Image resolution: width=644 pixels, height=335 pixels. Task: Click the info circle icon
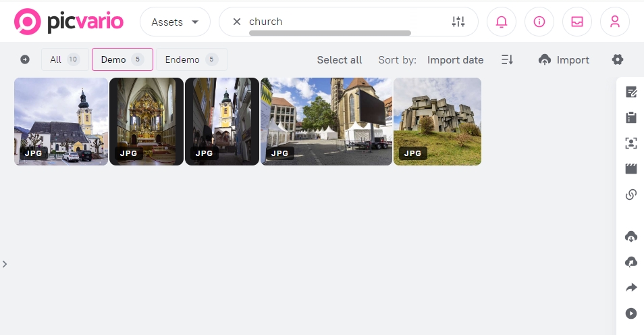[539, 22]
